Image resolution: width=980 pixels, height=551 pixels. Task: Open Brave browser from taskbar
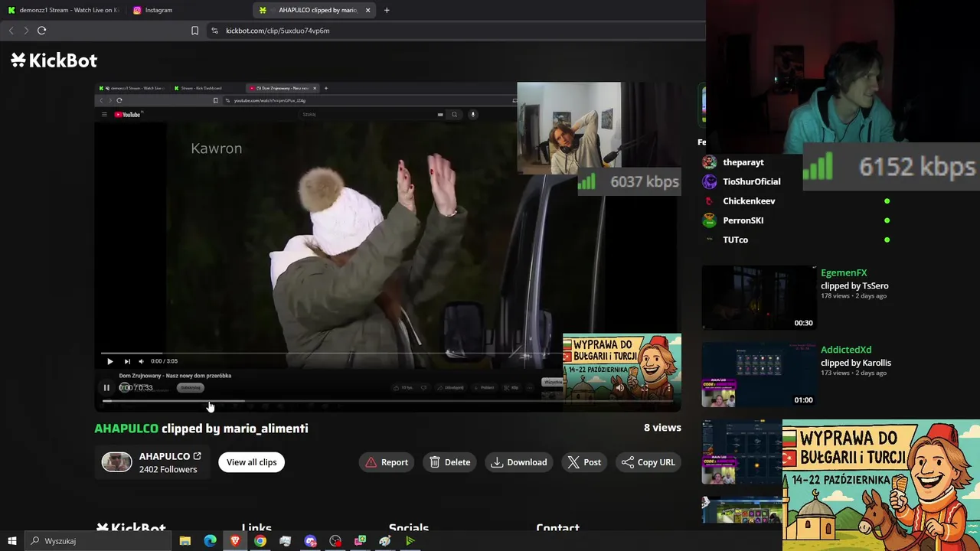click(235, 541)
